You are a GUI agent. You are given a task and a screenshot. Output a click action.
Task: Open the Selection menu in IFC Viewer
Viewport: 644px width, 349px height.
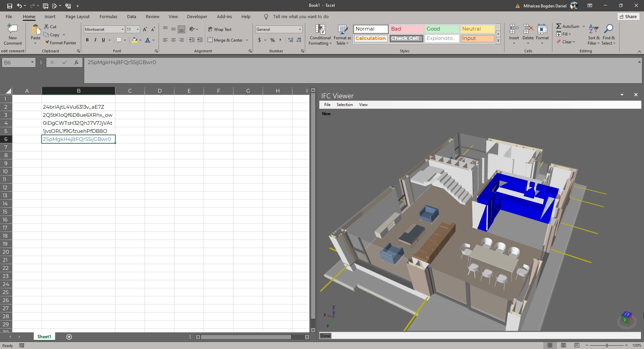(x=344, y=105)
